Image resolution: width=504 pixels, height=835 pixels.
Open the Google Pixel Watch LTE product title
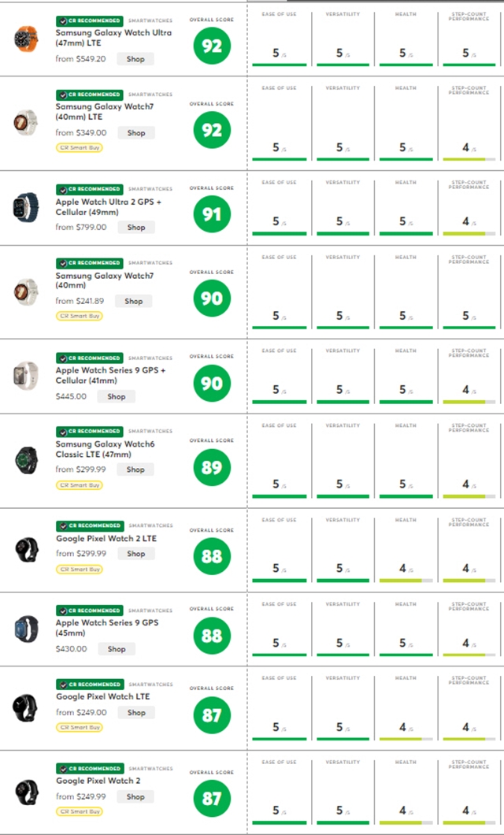[x=103, y=696]
